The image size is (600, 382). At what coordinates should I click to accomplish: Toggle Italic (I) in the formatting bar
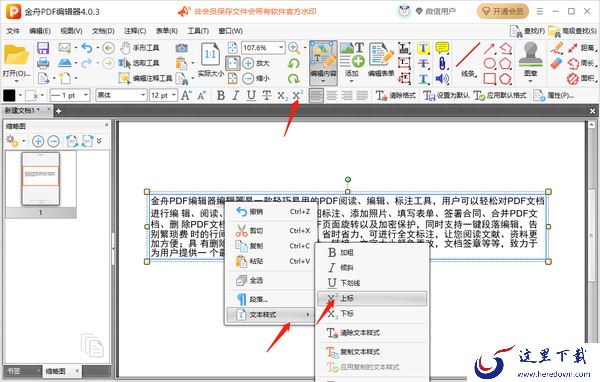(236, 95)
